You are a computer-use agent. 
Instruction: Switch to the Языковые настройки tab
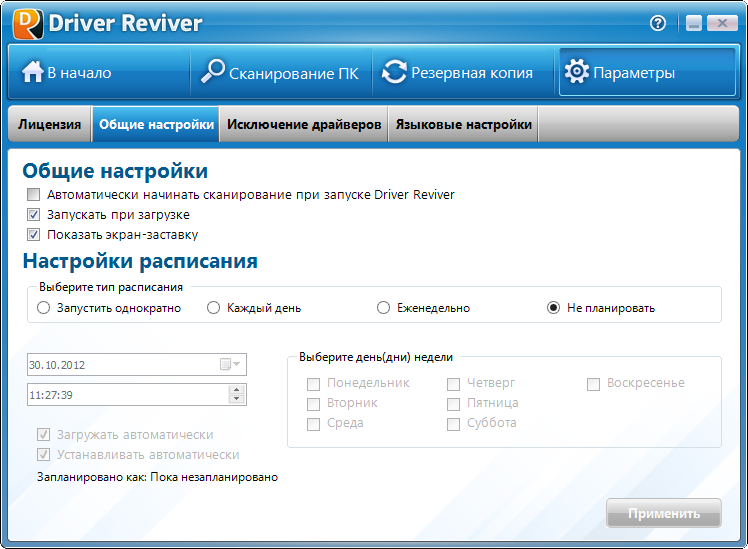click(463, 124)
